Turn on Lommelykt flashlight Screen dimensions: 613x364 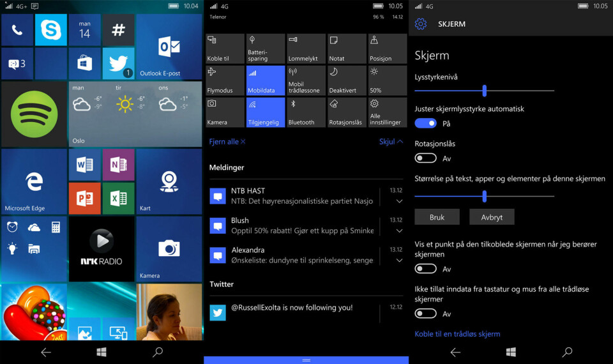pyautogui.click(x=306, y=49)
